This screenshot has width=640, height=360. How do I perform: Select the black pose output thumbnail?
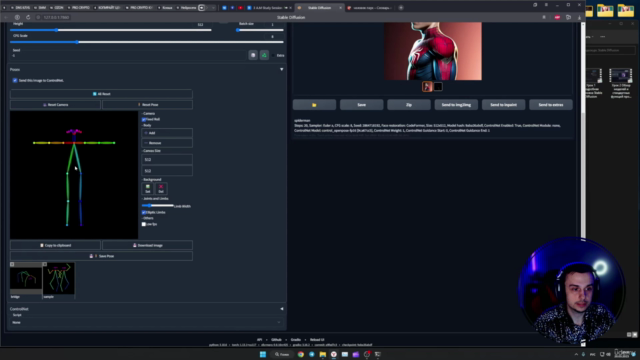coord(438,87)
